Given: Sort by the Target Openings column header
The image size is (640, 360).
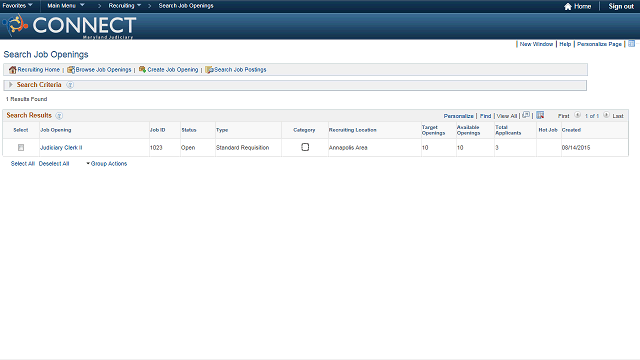Looking at the screenshot, I should tap(433, 130).
